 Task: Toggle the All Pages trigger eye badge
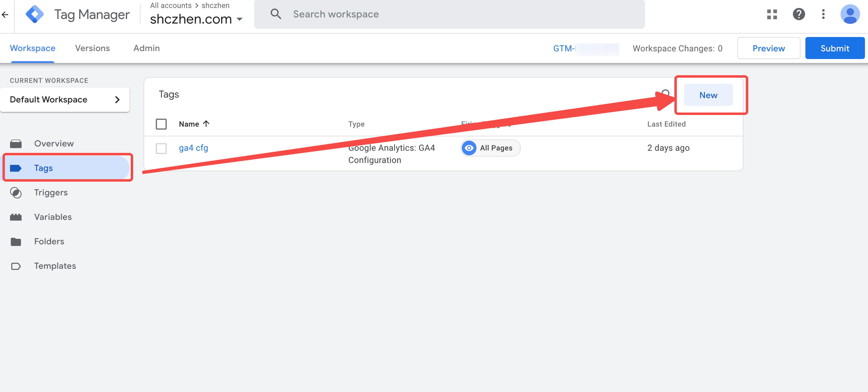click(x=469, y=148)
